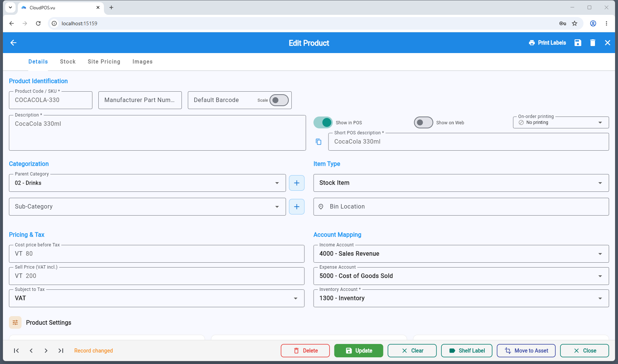Go to first record navigation icon
This screenshot has width=618, height=364.
click(x=16, y=351)
